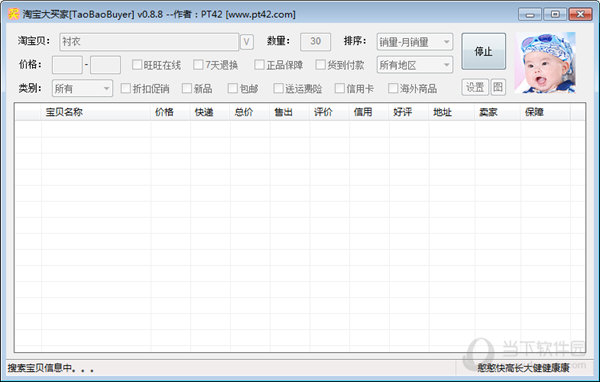Click the minimum price input box
The height and width of the screenshot is (382, 600).
click(x=67, y=65)
